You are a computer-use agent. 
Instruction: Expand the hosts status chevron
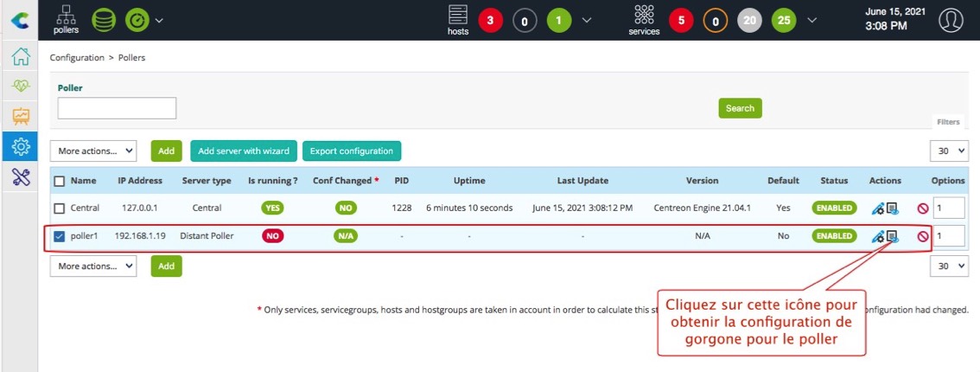tap(587, 19)
